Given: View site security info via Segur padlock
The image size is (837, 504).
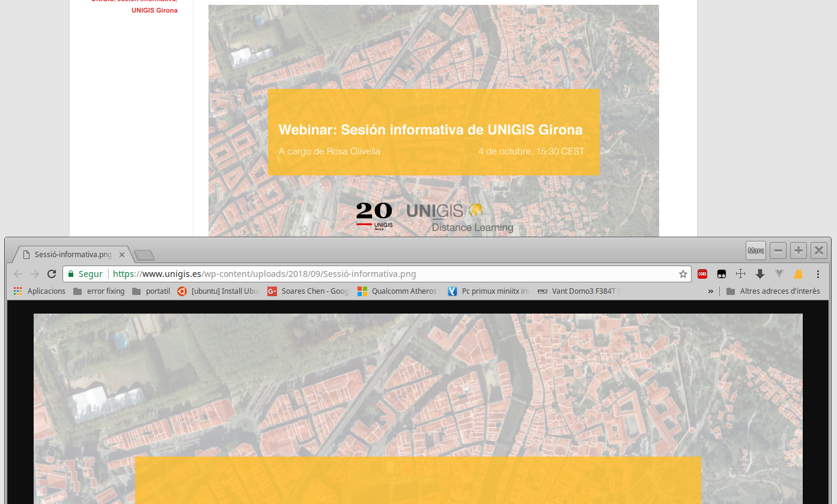Looking at the screenshot, I should click(85, 274).
